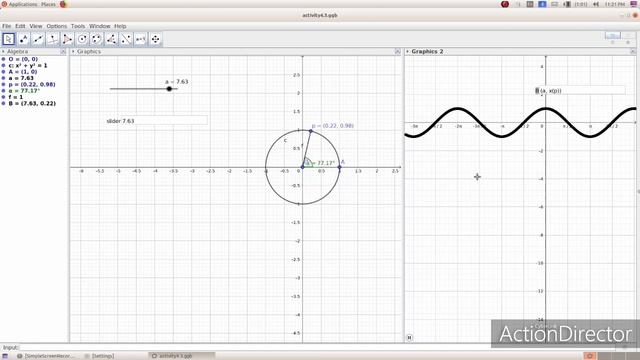Click the slider a handle knob
The image size is (640, 360).
click(x=169, y=89)
